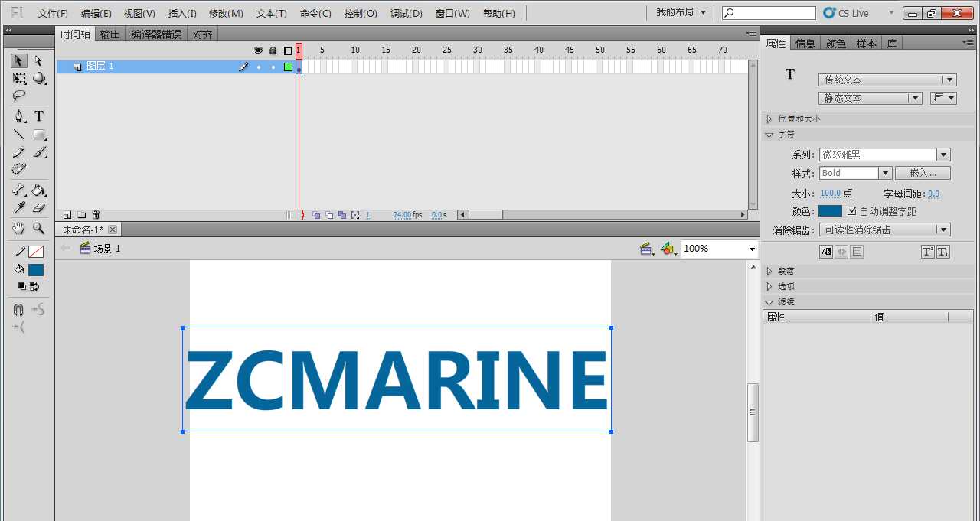Select the Eyedropper tool
The height and width of the screenshot is (521, 980).
point(19,207)
